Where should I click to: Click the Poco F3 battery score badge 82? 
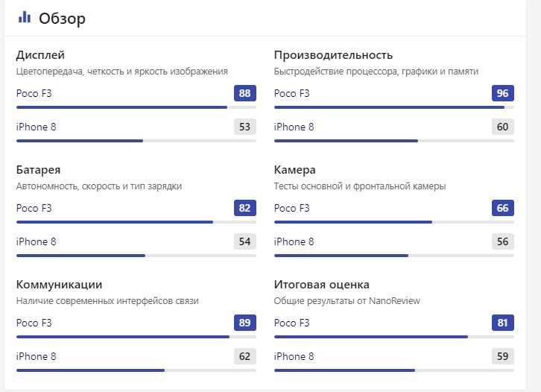[245, 208]
